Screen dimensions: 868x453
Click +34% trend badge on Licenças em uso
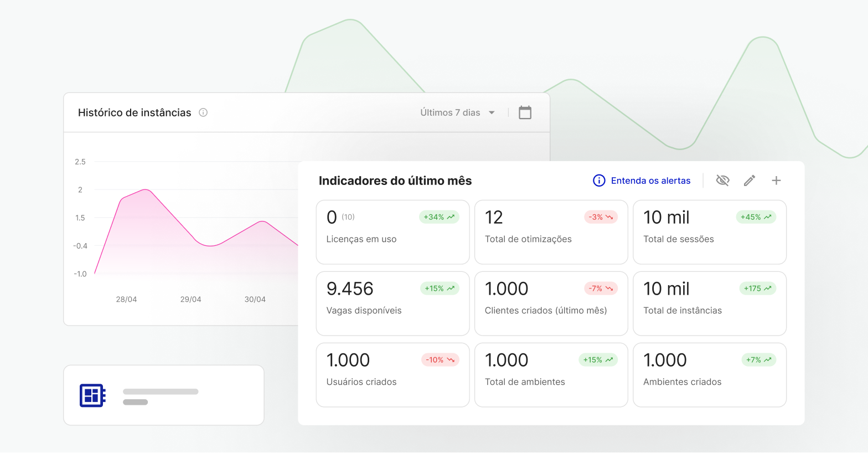point(439,217)
